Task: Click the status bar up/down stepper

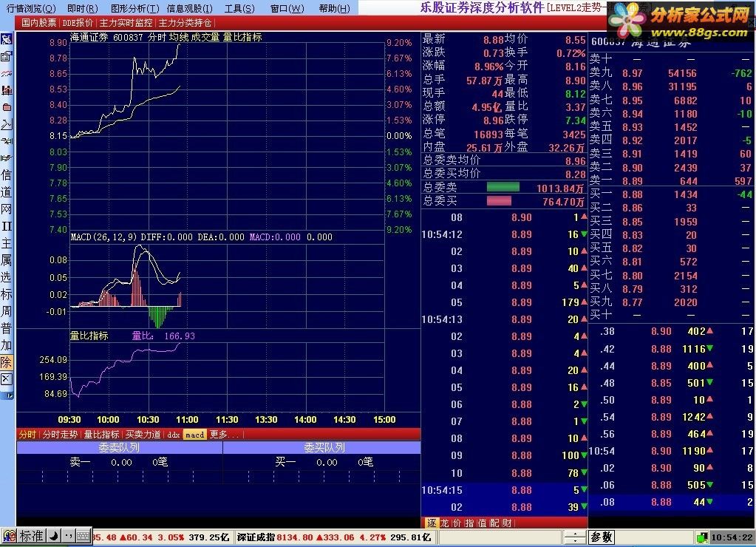Action: point(575,537)
